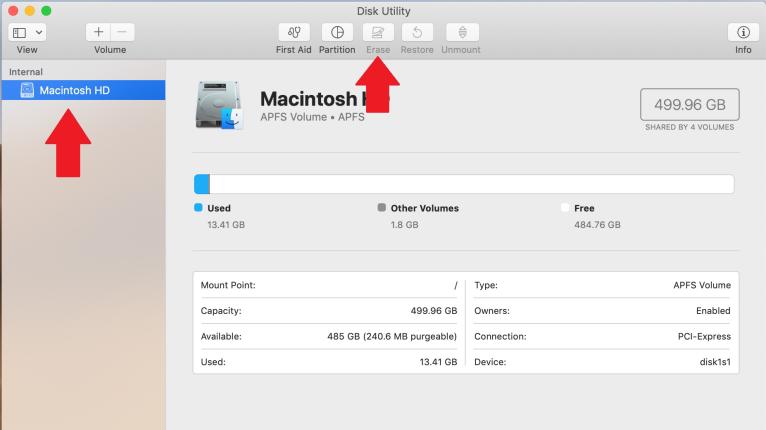Viewport: 766px width, 430px height.
Task: Click the Macintosh HD disk icon in sidebar
Action: 27,91
